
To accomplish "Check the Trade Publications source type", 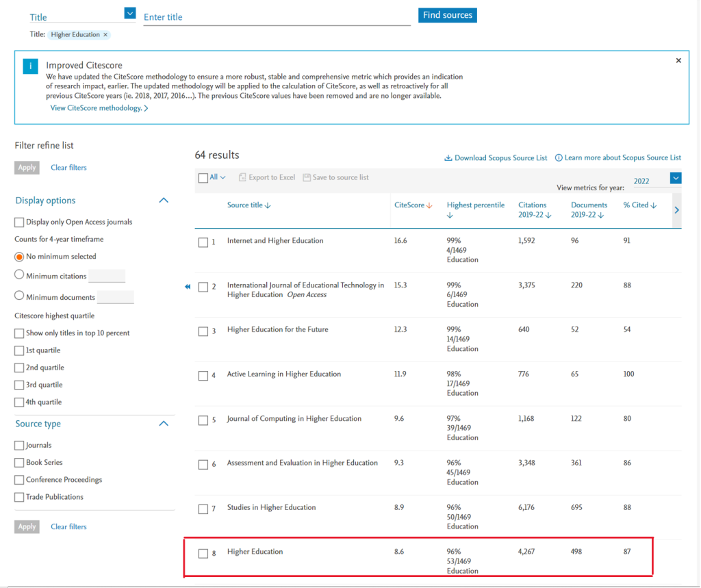I will 19,497.
